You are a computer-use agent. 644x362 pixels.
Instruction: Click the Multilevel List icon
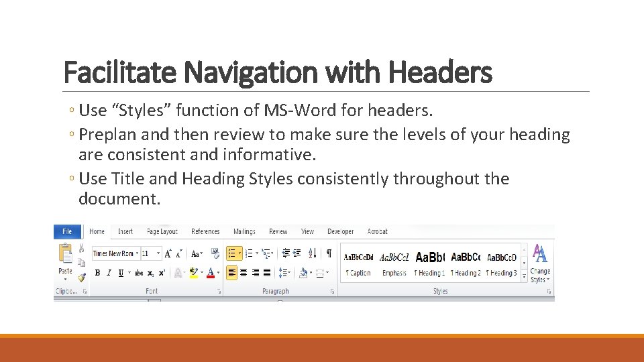point(266,253)
